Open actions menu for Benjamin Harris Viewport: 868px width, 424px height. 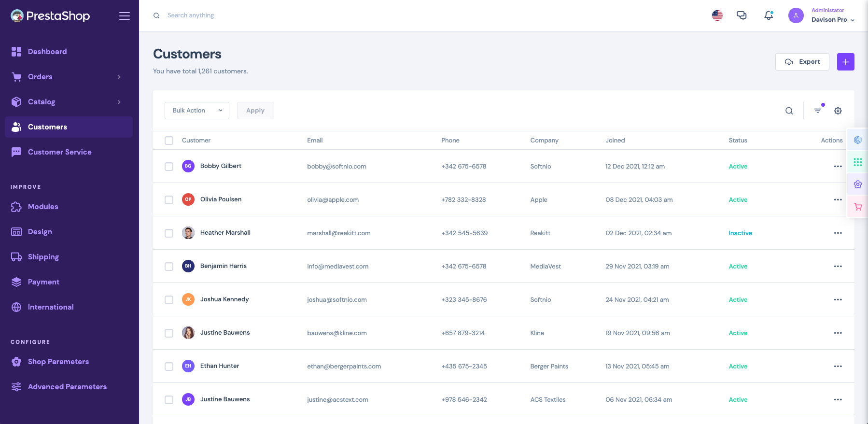(x=838, y=266)
